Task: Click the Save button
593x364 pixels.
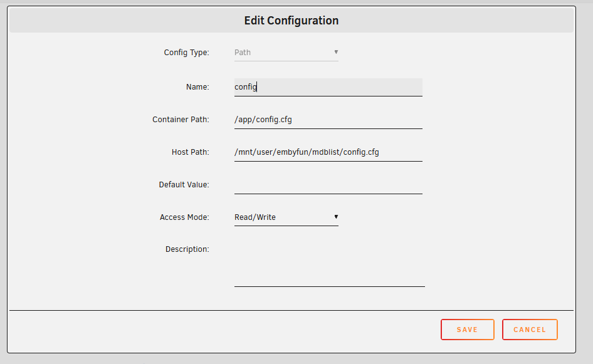Action: (x=467, y=330)
